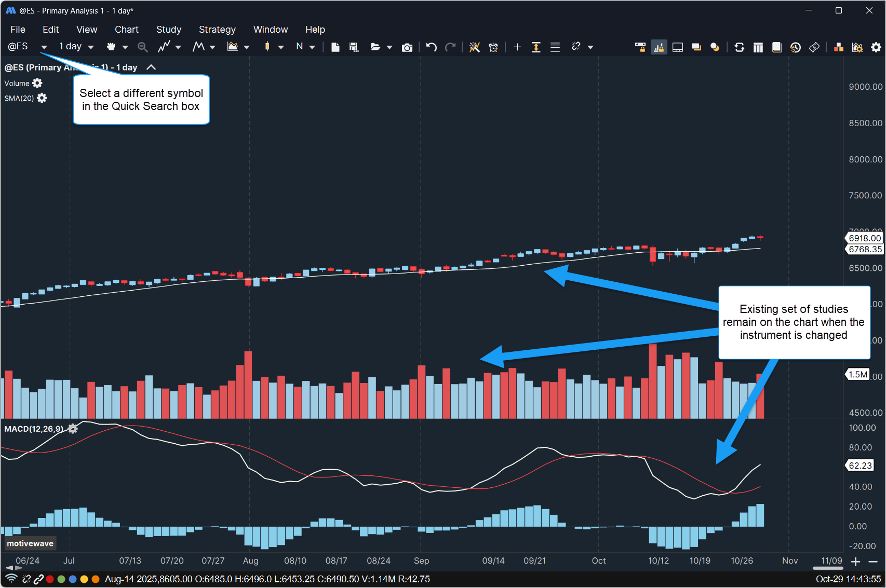
Task: Click the save chart floppy disk icon
Action: click(354, 47)
